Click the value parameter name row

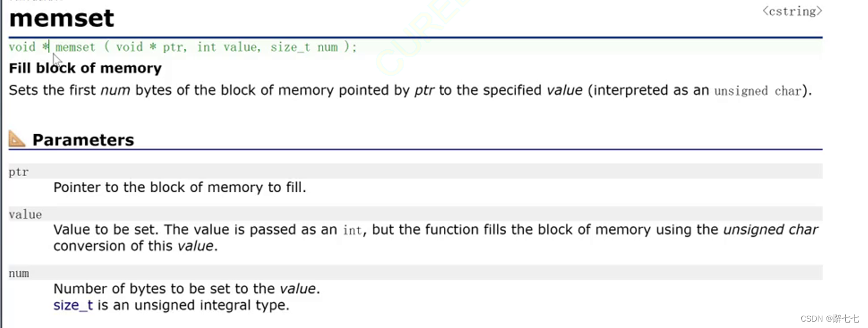(416, 214)
